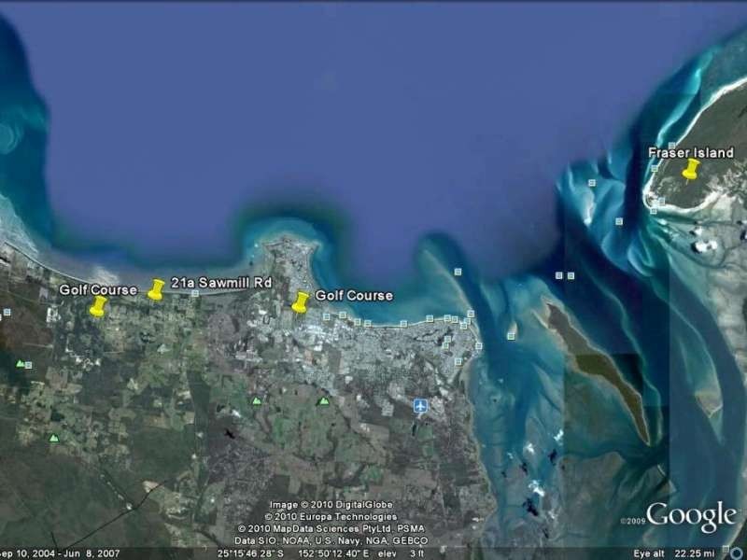
Task: Click the Google logo watermark link
Action: tap(691, 516)
